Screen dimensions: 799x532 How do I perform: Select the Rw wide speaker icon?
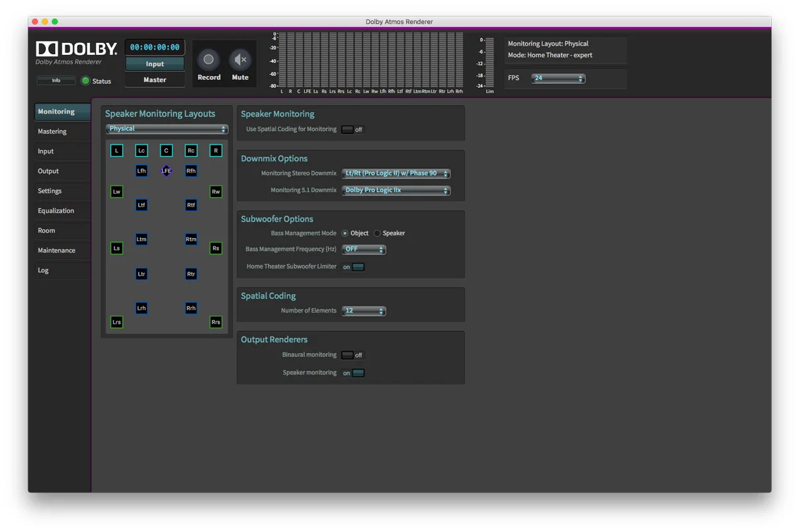[x=216, y=192]
